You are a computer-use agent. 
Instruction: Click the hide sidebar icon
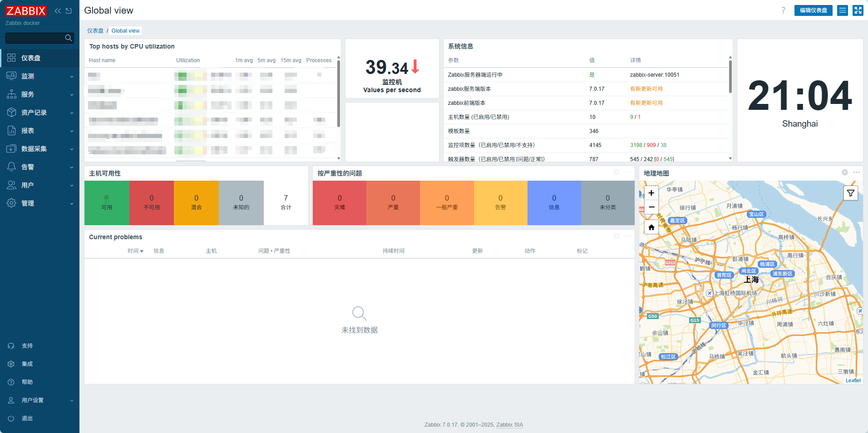tap(69, 11)
